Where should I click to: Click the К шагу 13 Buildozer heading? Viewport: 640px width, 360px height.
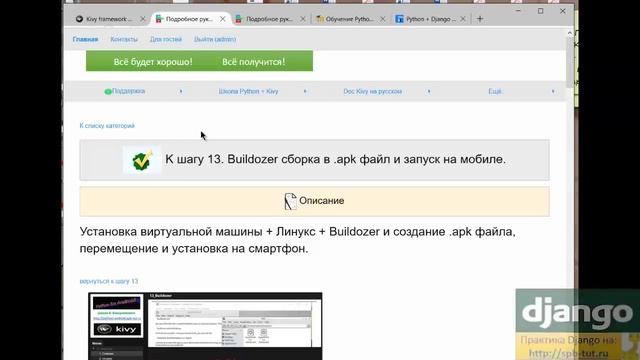click(335, 159)
